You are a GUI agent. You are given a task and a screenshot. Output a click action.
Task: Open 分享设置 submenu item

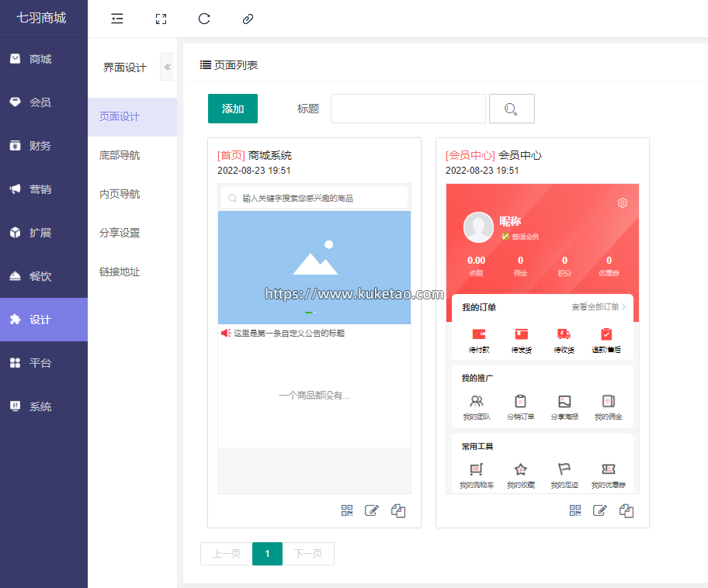(120, 233)
